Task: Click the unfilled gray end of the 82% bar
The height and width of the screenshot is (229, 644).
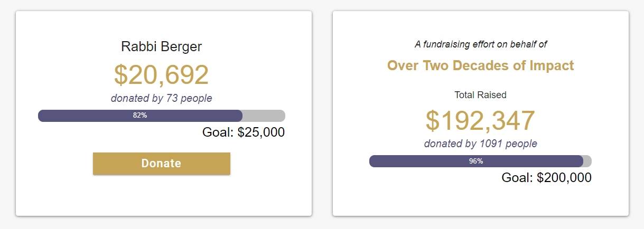Action: tap(264, 116)
